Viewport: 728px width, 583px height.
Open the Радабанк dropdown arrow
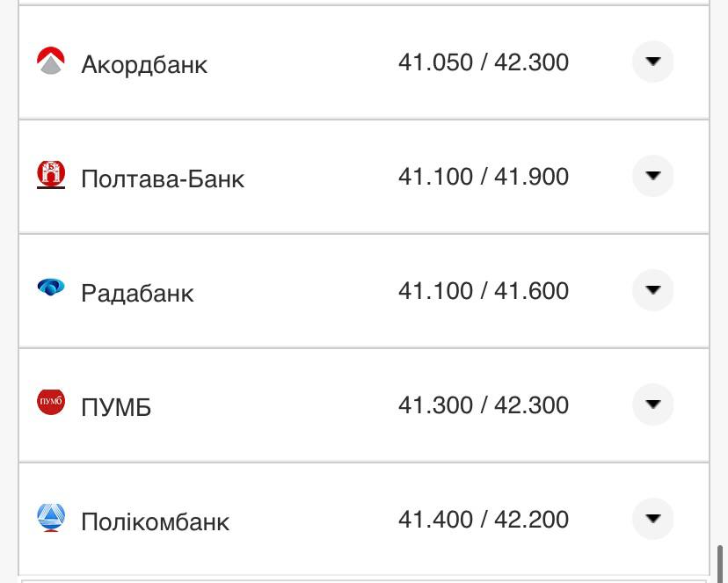coord(652,289)
